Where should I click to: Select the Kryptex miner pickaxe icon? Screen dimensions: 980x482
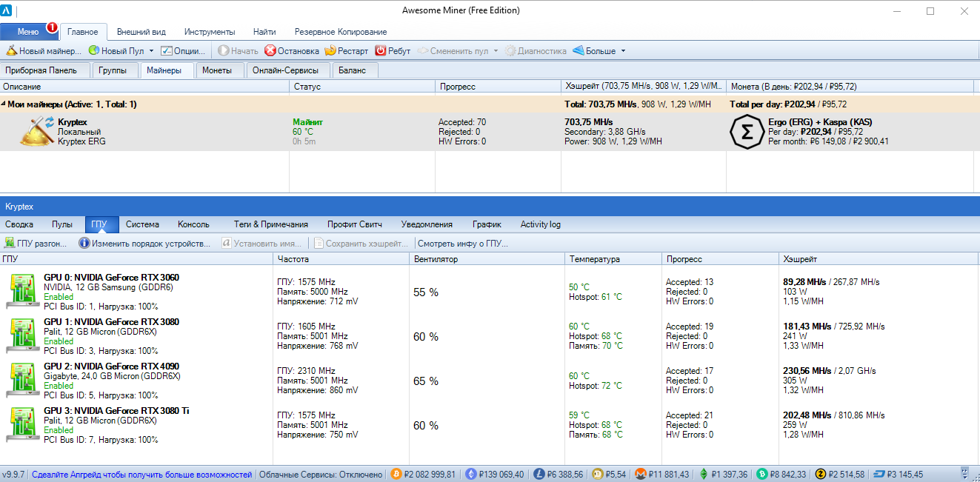point(36,131)
